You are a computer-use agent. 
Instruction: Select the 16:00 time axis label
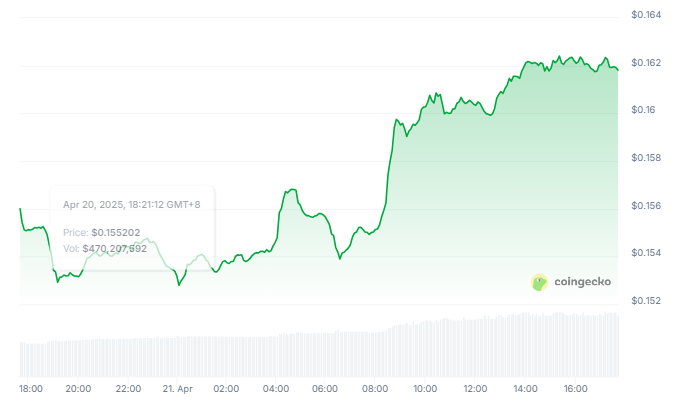(x=574, y=388)
